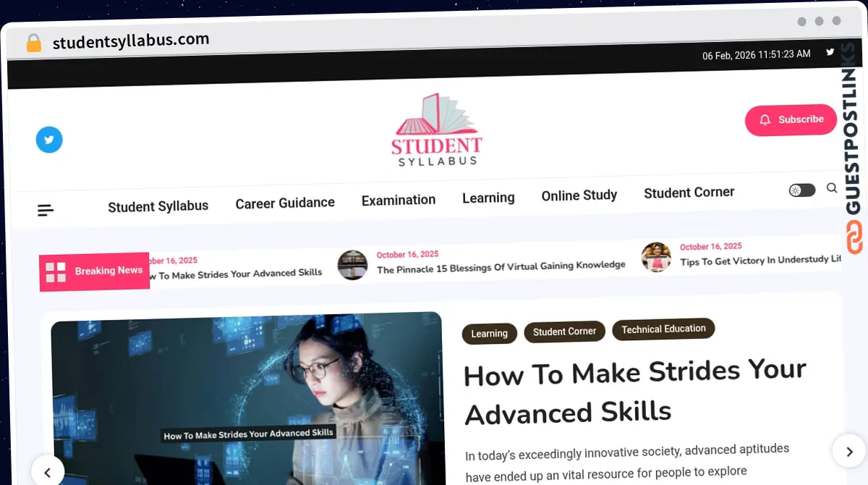The image size is (868, 485).
Task: Click the Twitter icon in the top bar
Action: click(x=830, y=53)
